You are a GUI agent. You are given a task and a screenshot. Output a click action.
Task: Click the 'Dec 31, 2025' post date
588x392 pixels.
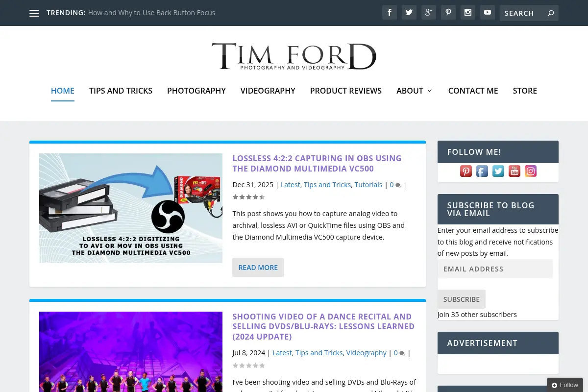tap(253, 185)
